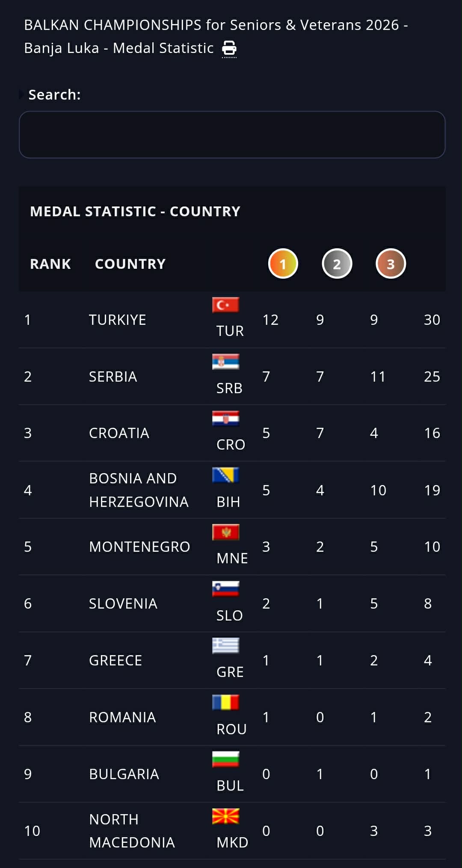Click the Romania flag icon

pyautogui.click(x=225, y=703)
